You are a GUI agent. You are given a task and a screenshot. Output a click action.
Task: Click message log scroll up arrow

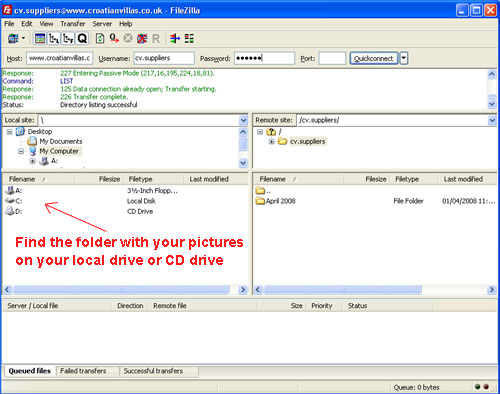(x=492, y=74)
